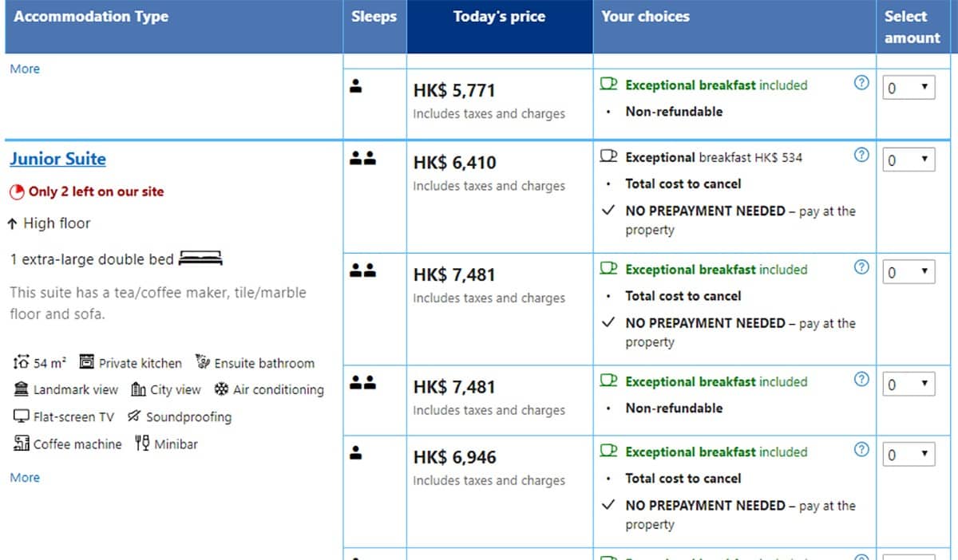Click the Air conditioning snowflake icon

tap(220, 389)
